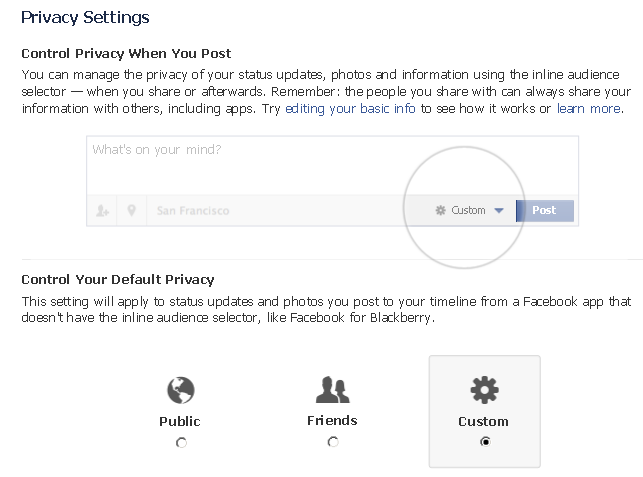643x477 pixels.
Task: Click the Privacy Settings heading
Action: (x=85, y=18)
